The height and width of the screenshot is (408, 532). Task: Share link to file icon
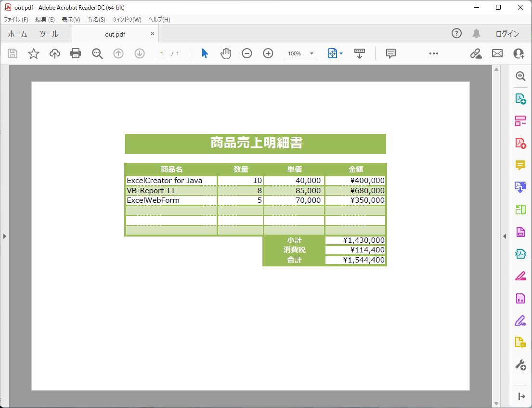pyautogui.click(x=476, y=53)
